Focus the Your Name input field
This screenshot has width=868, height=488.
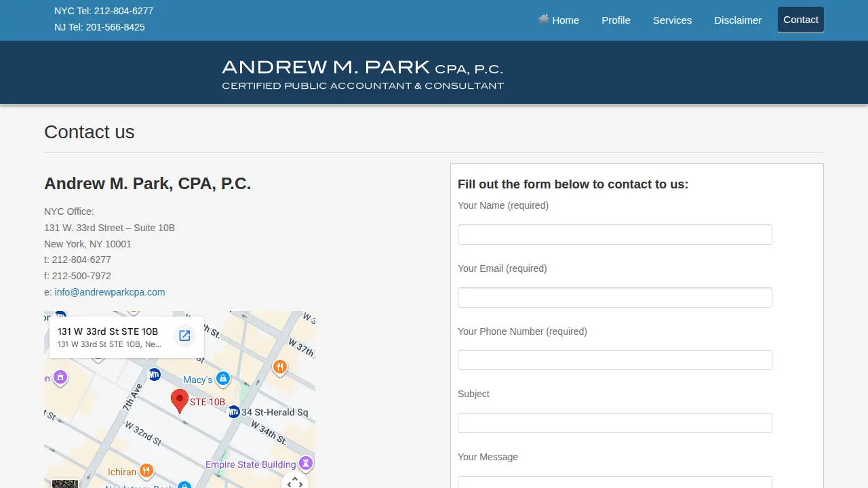[615, 235]
